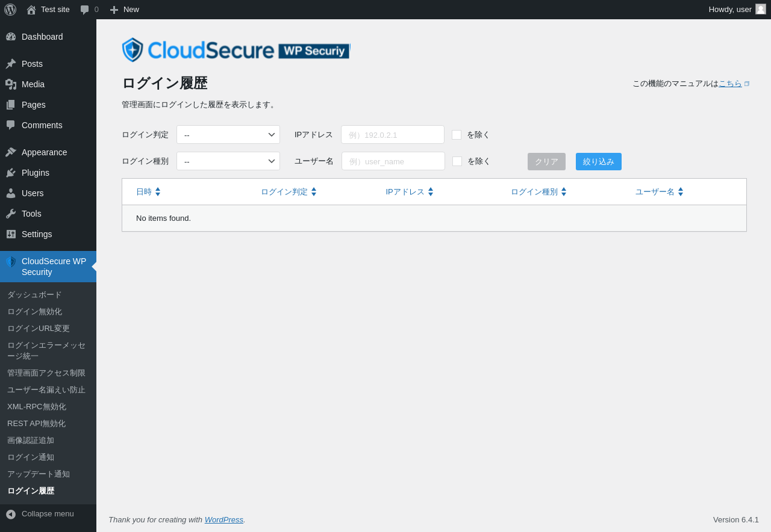This screenshot has width=771, height=532.
Task: Open ログインエラーメッセージ統一 submenu item
Action: [x=46, y=351]
